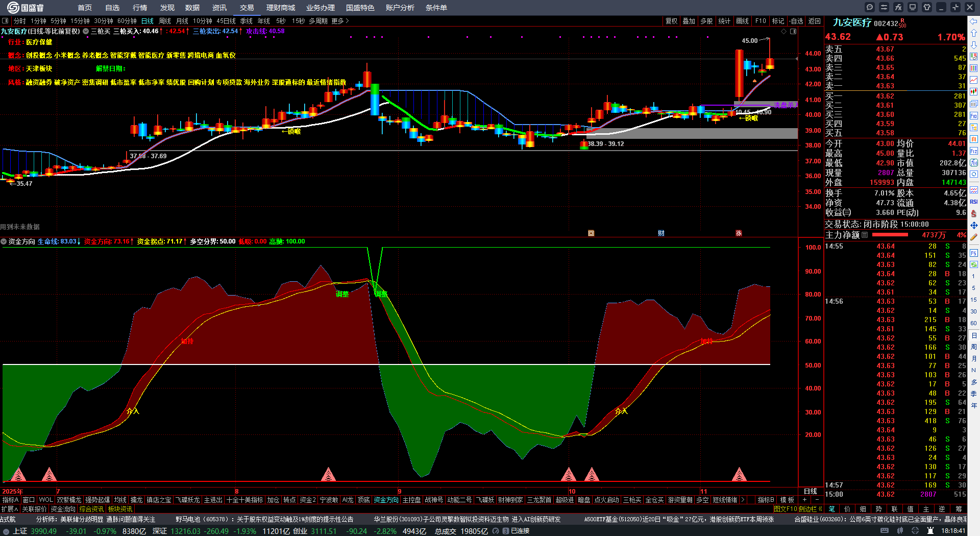Click the Guosheng logo icon
This screenshot has height=536, width=980.
click(x=13, y=7)
